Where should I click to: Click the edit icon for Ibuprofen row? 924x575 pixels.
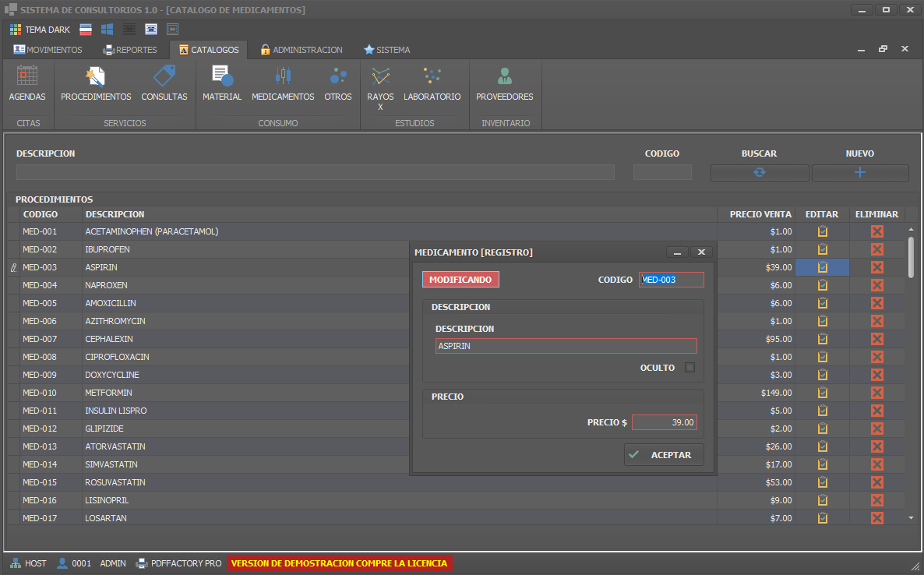tap(822, 249)
